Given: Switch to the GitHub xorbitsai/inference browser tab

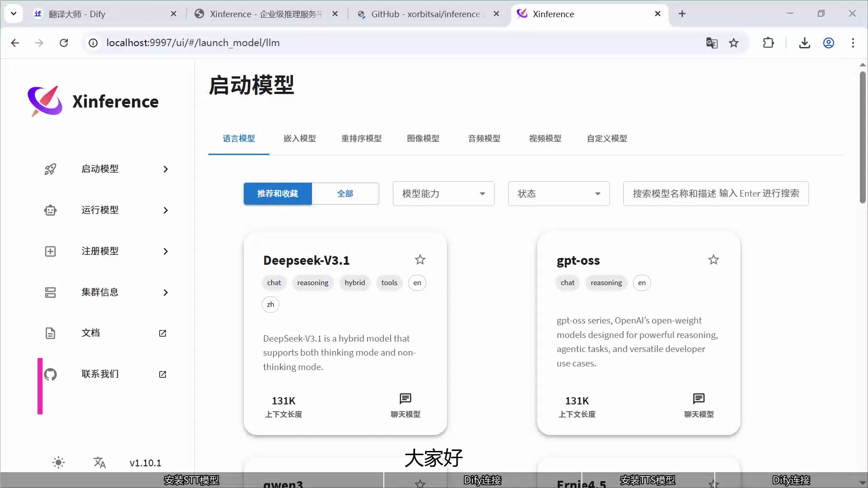Looking at the screenshot, I should pos(428,14).
